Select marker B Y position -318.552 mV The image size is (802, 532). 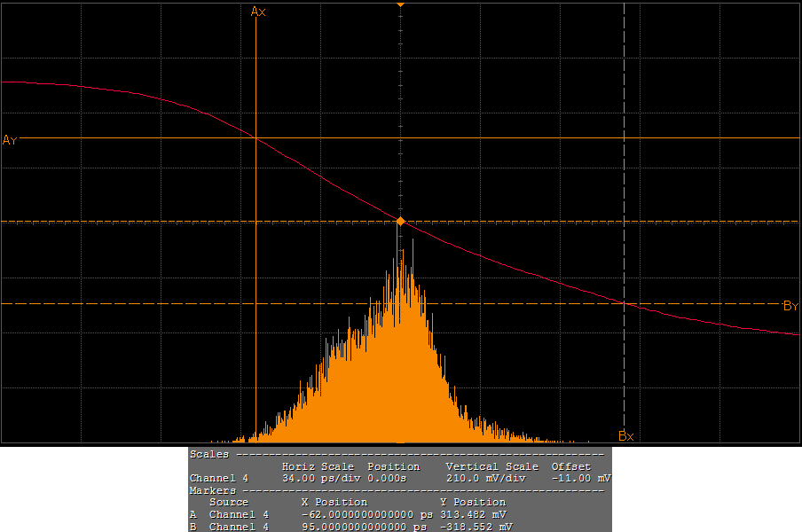(x=476, y=527)
